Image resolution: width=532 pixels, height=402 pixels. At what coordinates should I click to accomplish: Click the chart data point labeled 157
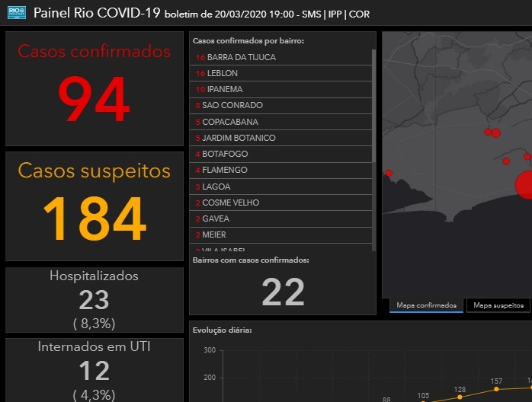[496, 389]
